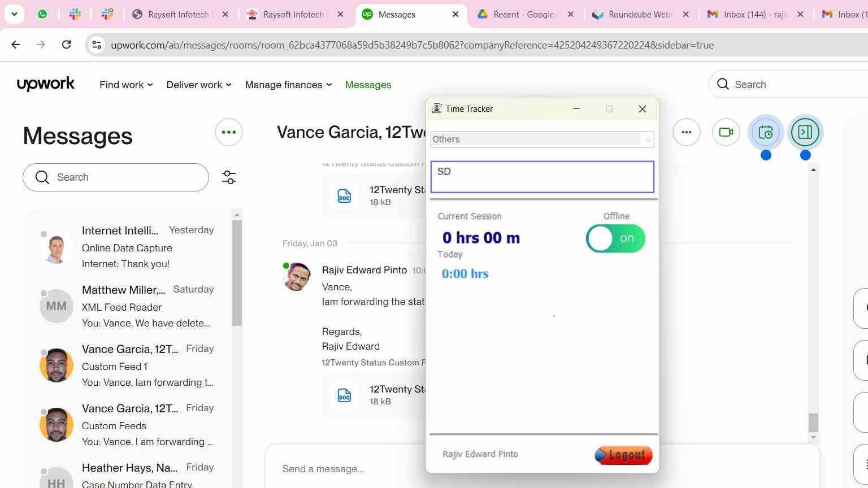Open the WhatsApp pinned tab
This screenshot has width=868, height=488.
[x=42, y=14]
